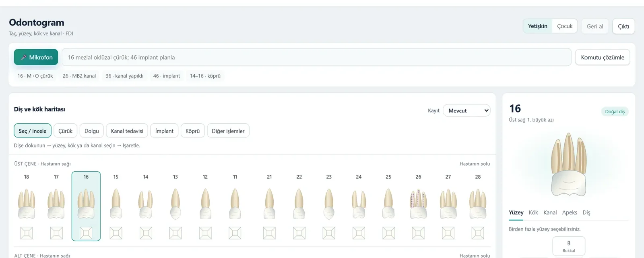Screen dimensions: 644x258
Task: Click the tooth 11 incisor image
Action: pyautogui.click(x=235, y=204)
